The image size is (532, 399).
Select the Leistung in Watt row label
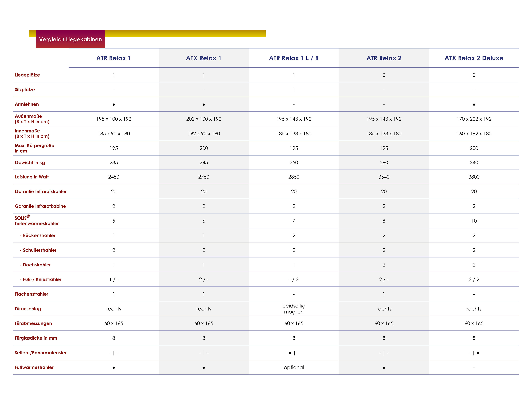[x=32, y=177]
